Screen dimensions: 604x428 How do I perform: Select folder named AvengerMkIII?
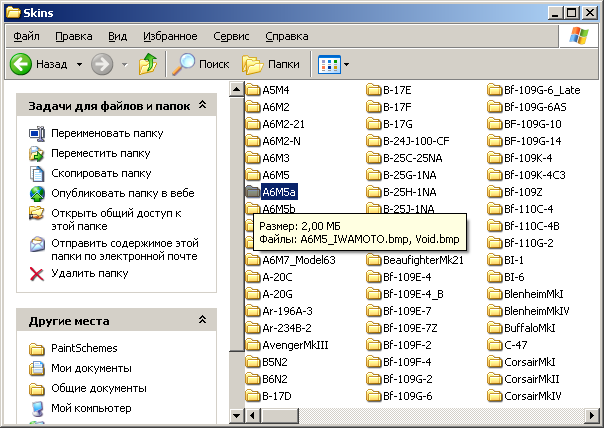tap(295, 345)
